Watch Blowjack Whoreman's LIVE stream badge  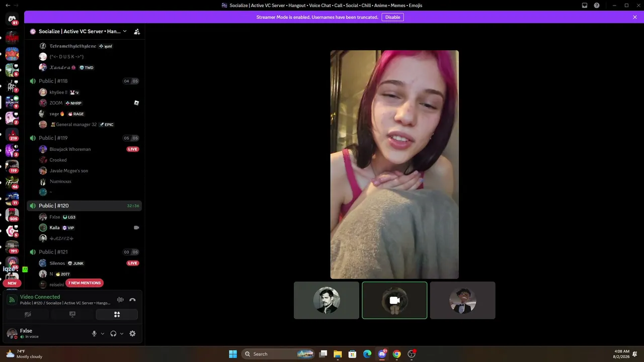point(133,149)
